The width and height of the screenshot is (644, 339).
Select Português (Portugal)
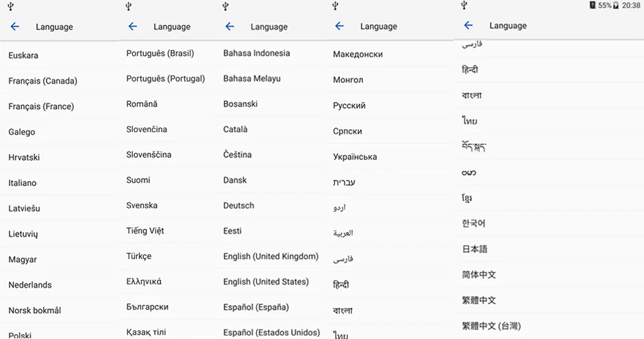[x=166, y=78]
